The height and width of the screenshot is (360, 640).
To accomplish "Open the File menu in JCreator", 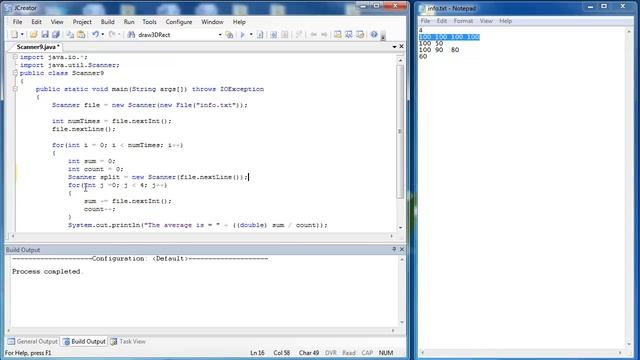I will click(x=18, y=22).
